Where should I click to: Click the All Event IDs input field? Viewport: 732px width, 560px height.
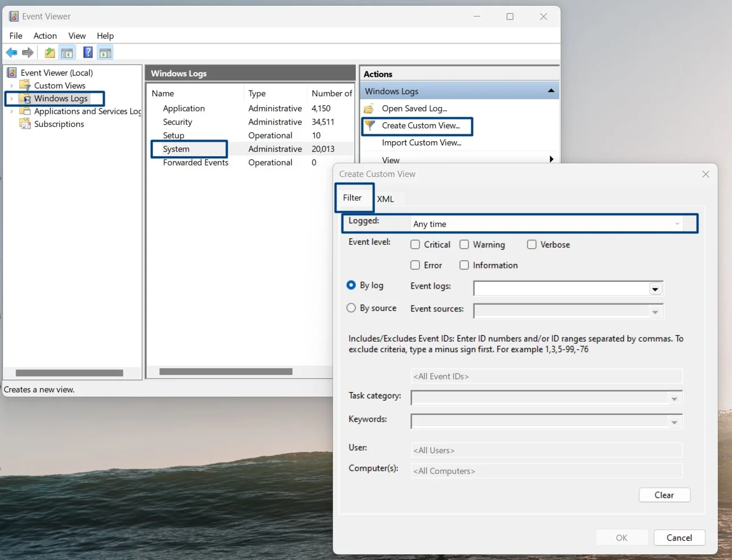[546, 376]
